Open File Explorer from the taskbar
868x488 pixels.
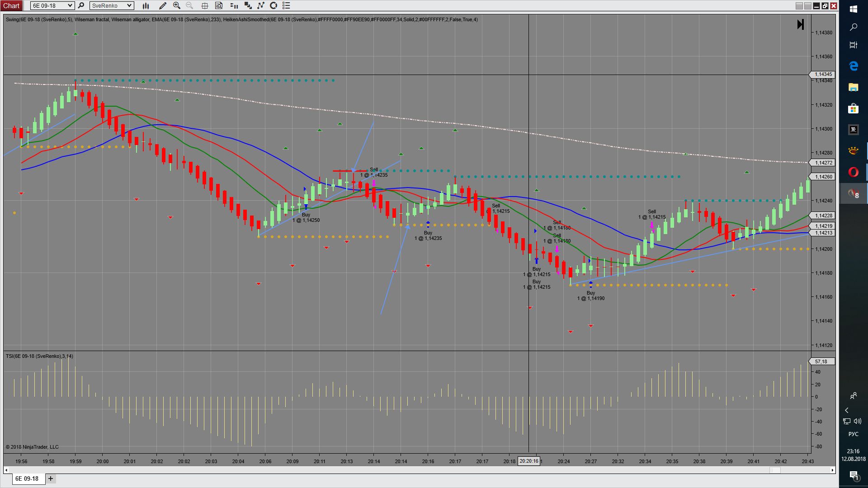coord(854,87)
